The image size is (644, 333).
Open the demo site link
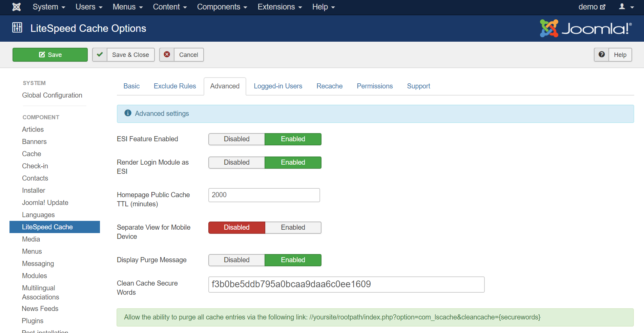click(591, 7)
